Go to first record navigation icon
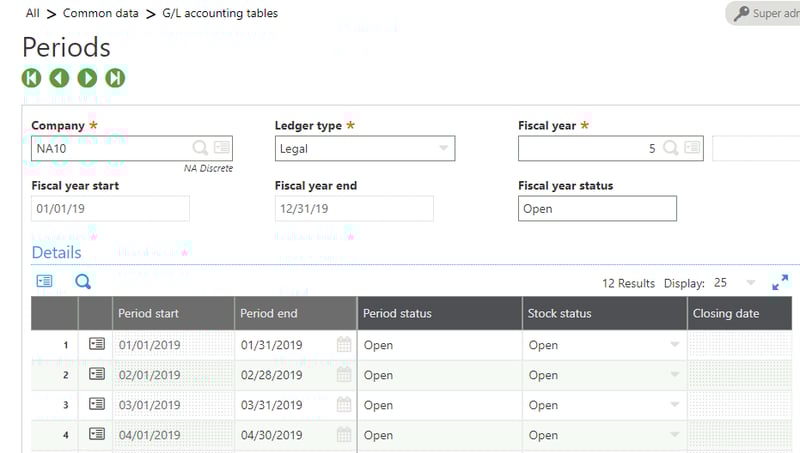 click(32, 78)
